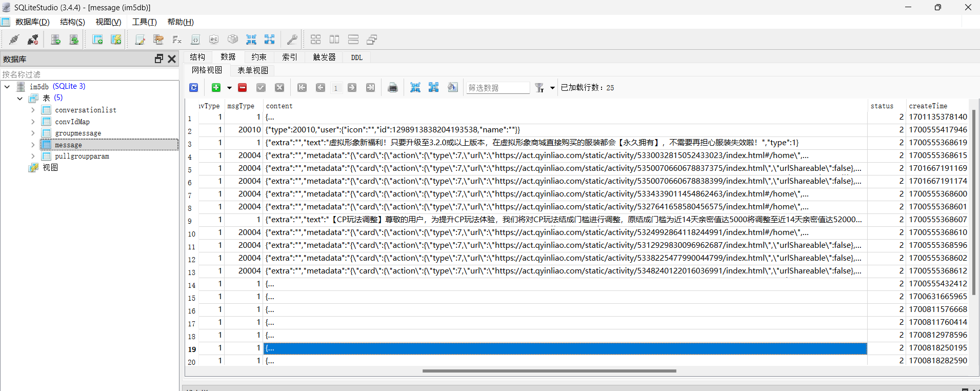
Task: Rollback changes with the X icon
Action: (x=279, y=88)
